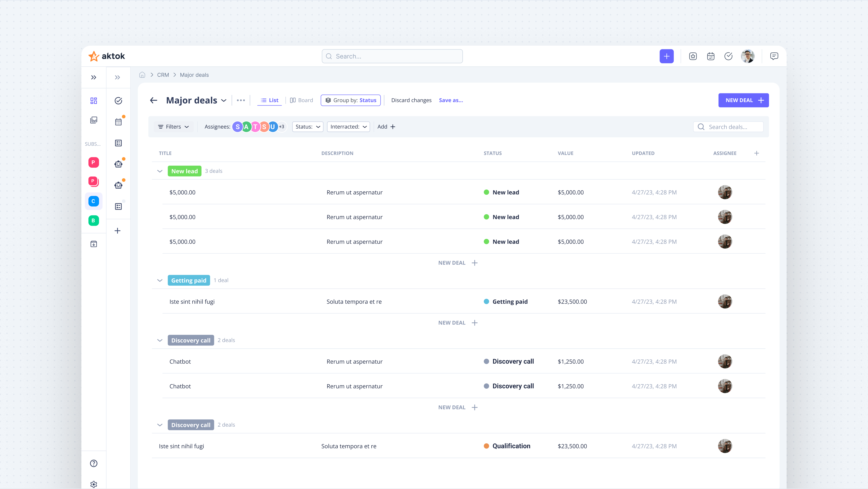868x489 pixels.
Task: Open the first robot automation icon in sidebar
Action: 118,164
